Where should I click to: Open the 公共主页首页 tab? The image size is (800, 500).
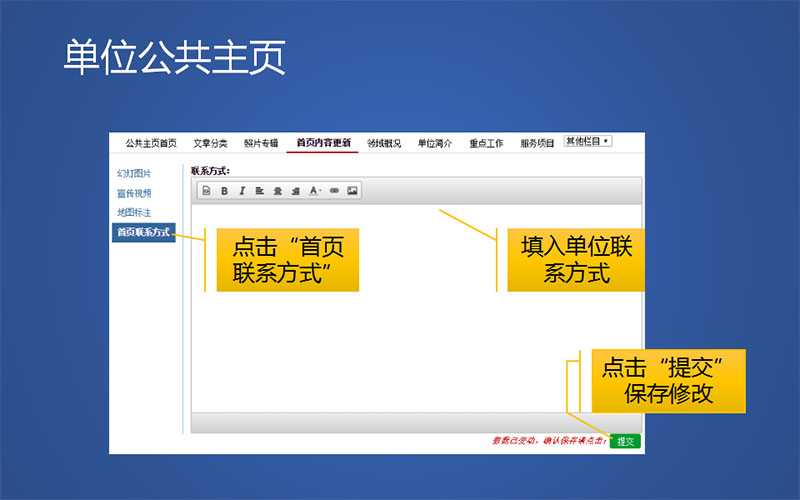click(x=151, y=143)
